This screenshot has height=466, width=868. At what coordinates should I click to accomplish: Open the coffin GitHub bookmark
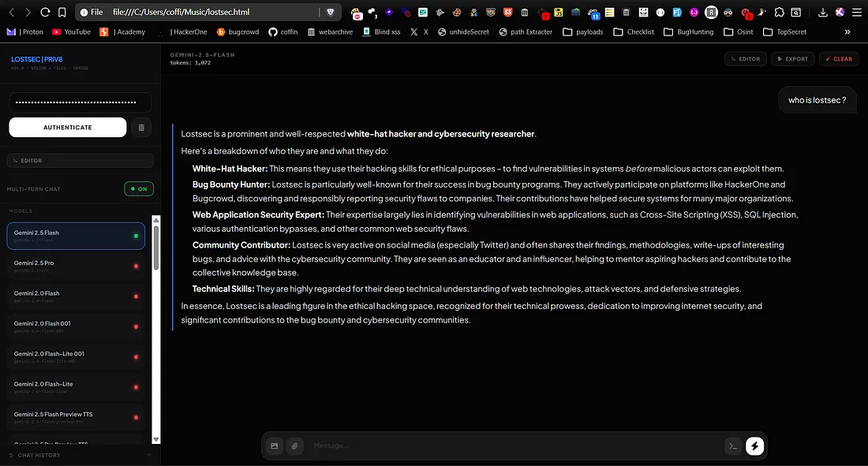282,32
